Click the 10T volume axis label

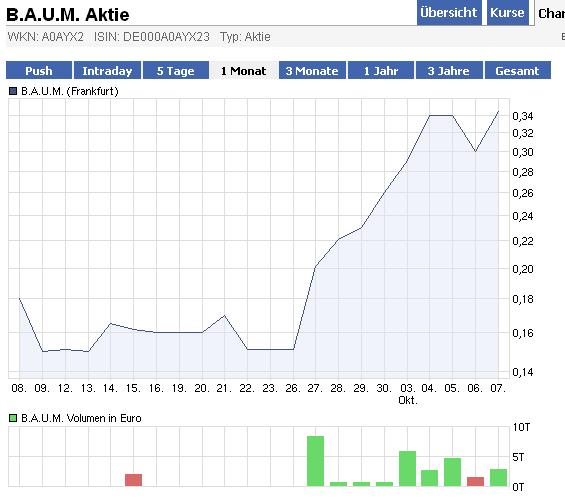coord(521,427)
